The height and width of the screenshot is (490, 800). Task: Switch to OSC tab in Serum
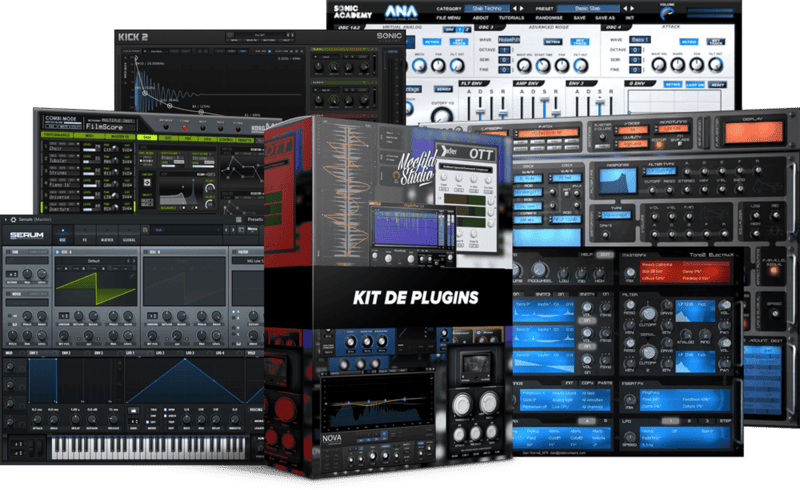[63, 235]
